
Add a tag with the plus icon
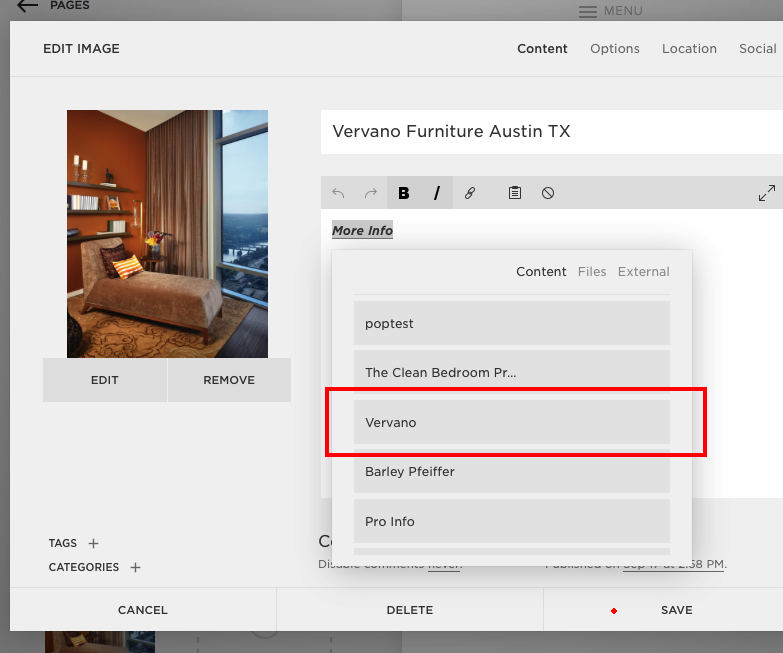click(x=93, y=543)
